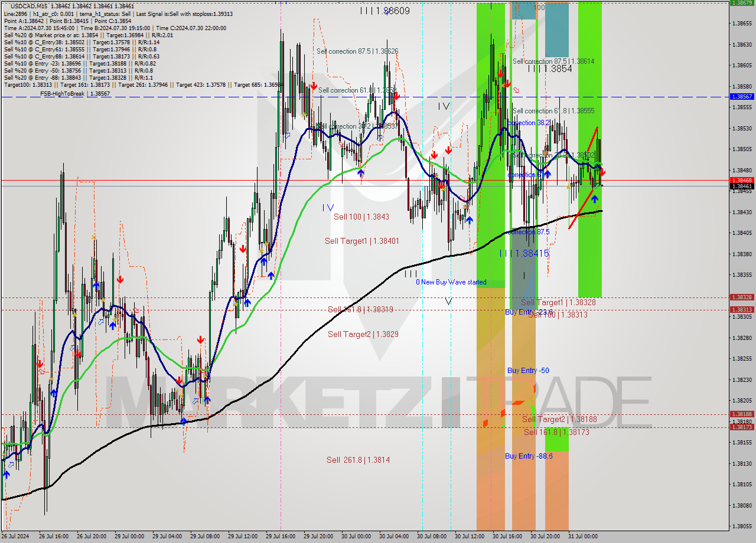Select the red 1.38173 price tag
756x543 pixels.
pos(741,427)
